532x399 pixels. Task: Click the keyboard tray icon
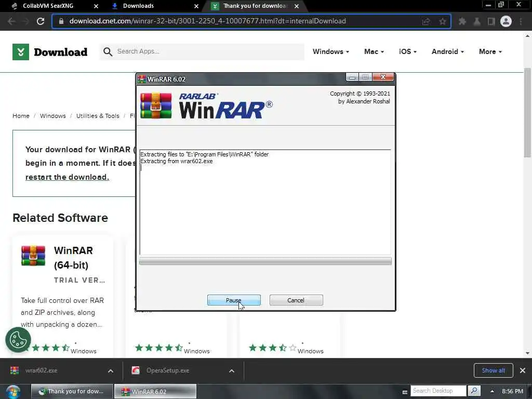pos(405,392)
